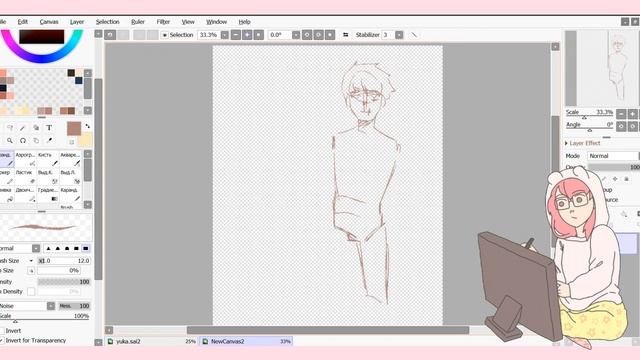Choose the Ластик eraser tool
This screenshot has width=640, height=360.
pyautogui.click(x=26, y=176)
